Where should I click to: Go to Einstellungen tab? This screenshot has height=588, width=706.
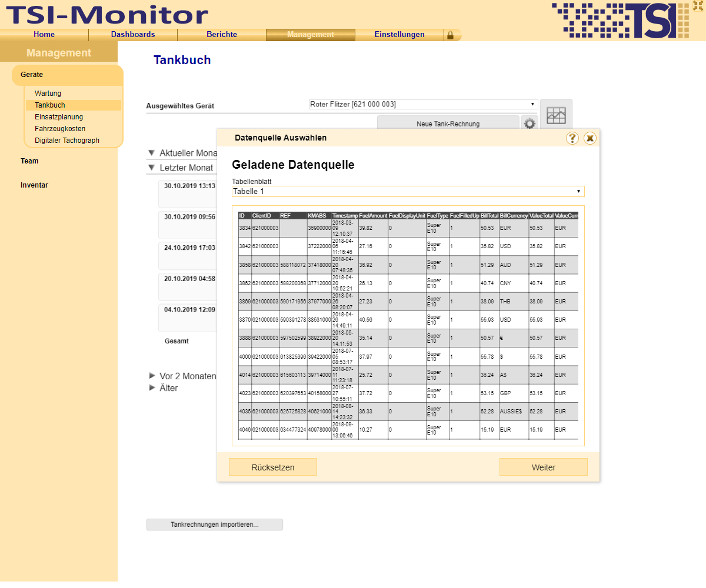pyautogui.click(x=399, y=35)
